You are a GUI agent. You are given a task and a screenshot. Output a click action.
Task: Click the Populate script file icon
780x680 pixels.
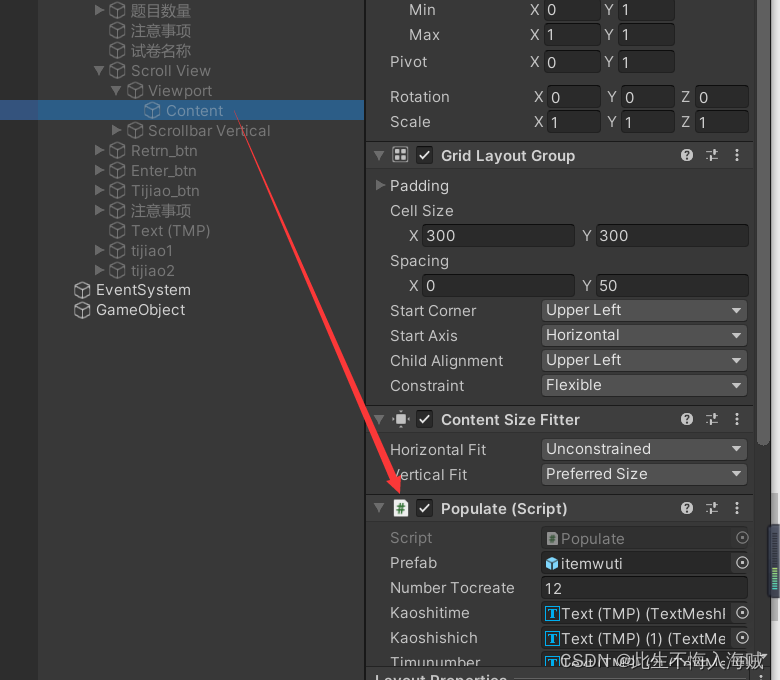400,508
